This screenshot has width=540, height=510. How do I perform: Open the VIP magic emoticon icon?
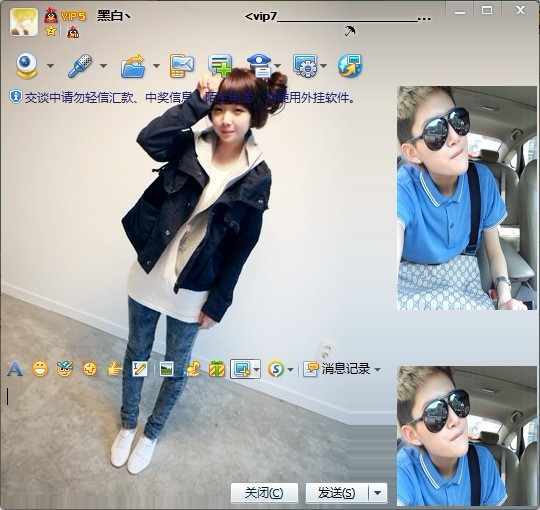(65, 369)
